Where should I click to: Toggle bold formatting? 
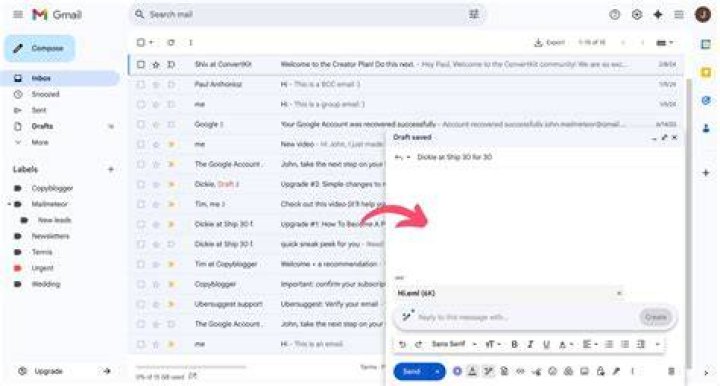(x=514, y=344)
